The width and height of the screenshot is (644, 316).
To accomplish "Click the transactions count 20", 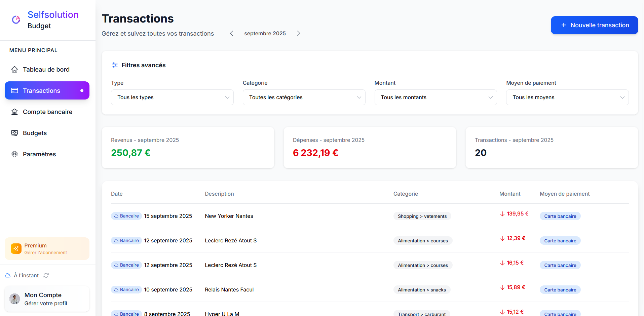I will point(481,153).
